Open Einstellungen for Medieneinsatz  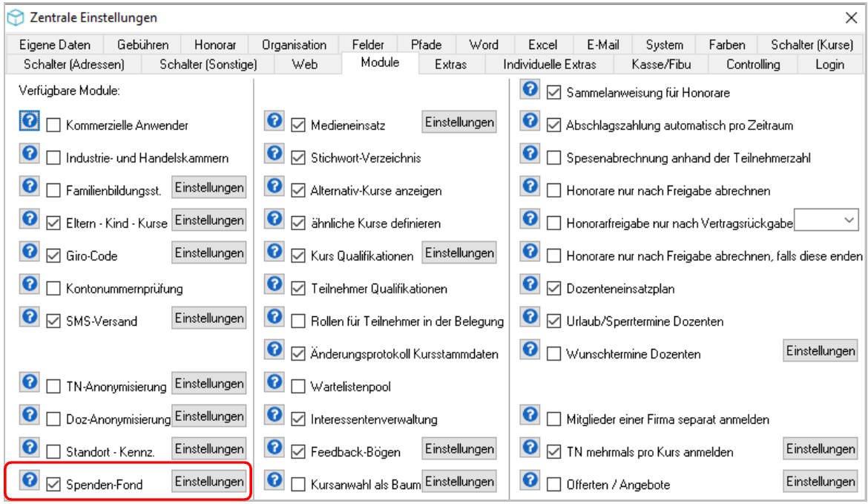[459, 122]
